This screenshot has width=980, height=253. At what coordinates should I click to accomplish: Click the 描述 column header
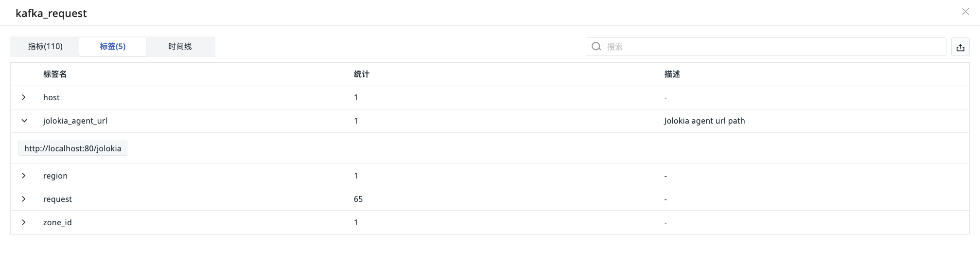click(x=672, y=74)
